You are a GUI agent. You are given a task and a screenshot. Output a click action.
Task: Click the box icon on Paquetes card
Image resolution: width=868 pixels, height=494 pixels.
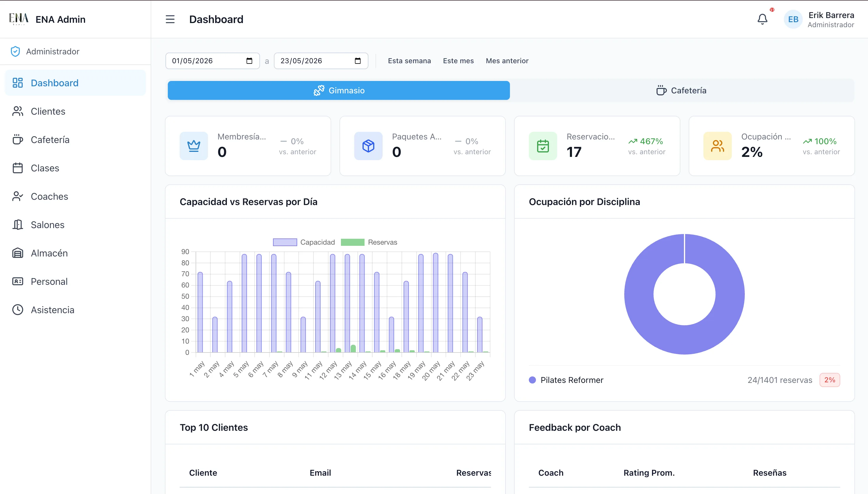[x=368, y=146]
